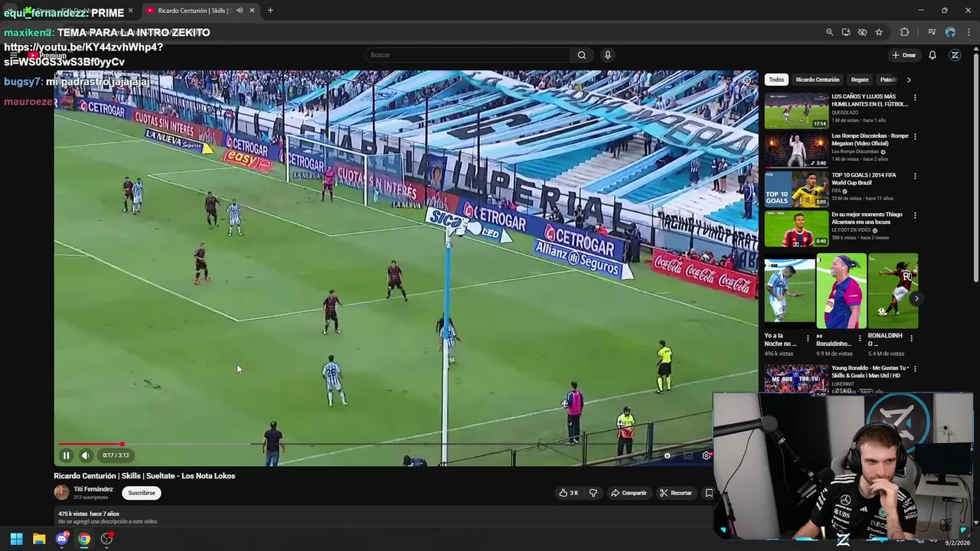Close the Ricardo Centurión browser tab
Screen dimensions: 980x551
(x=252, y=11)
